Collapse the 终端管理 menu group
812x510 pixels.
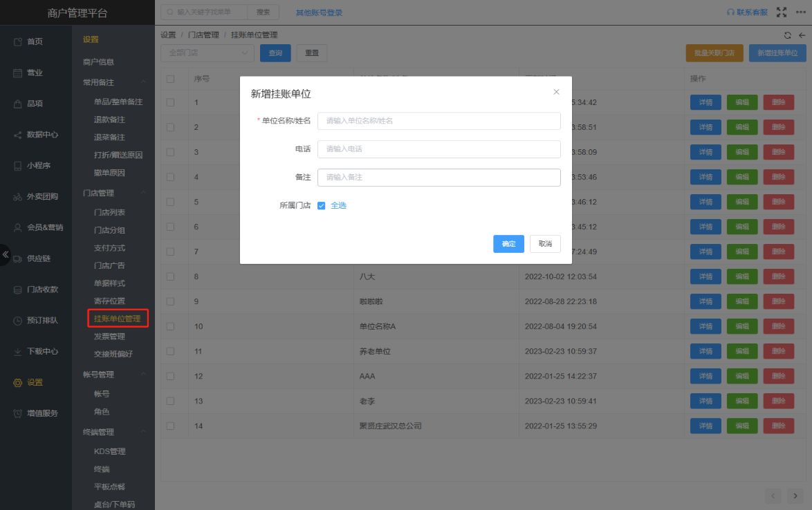click(x=143, y=432)
